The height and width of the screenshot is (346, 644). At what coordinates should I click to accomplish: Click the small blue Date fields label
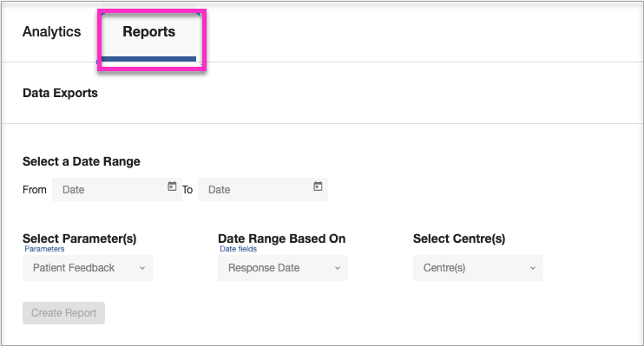point(238,249)
